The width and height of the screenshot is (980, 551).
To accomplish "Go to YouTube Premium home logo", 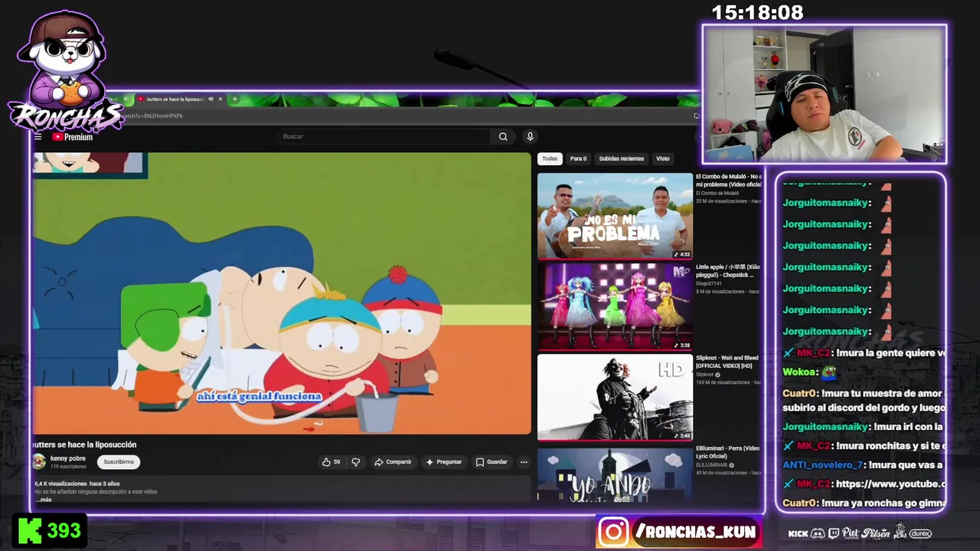I will click(x=73, y=137).
